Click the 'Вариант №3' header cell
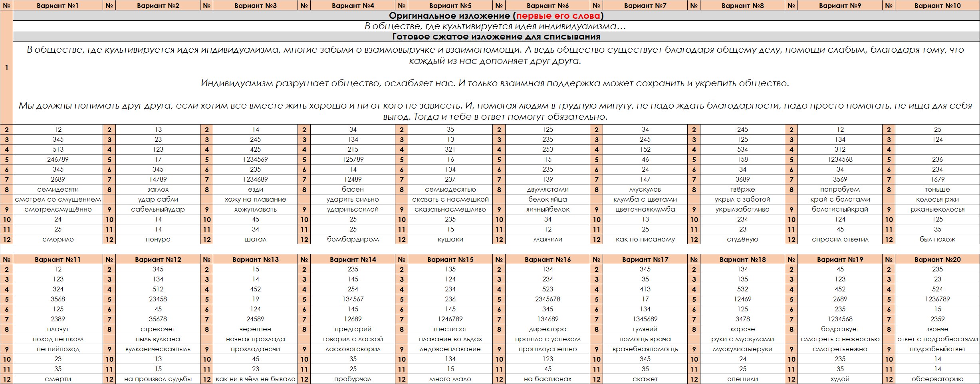The width and height of the screenshot is (980, 384). click(255, 6)
